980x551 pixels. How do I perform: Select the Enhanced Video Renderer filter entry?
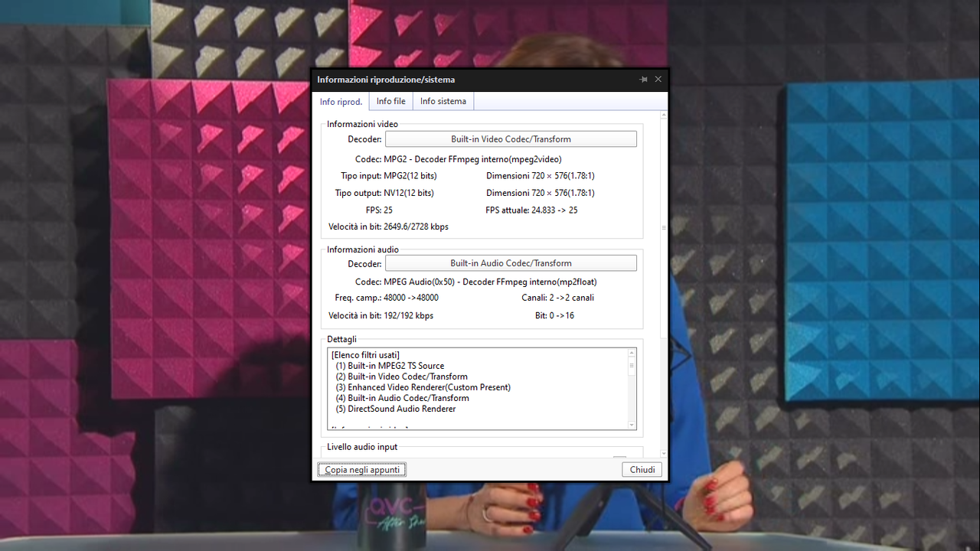[423, 387]
